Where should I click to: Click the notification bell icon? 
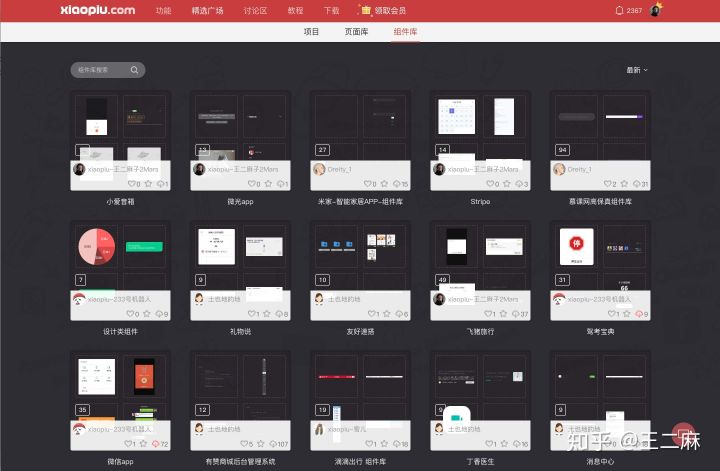pos(619,10)
